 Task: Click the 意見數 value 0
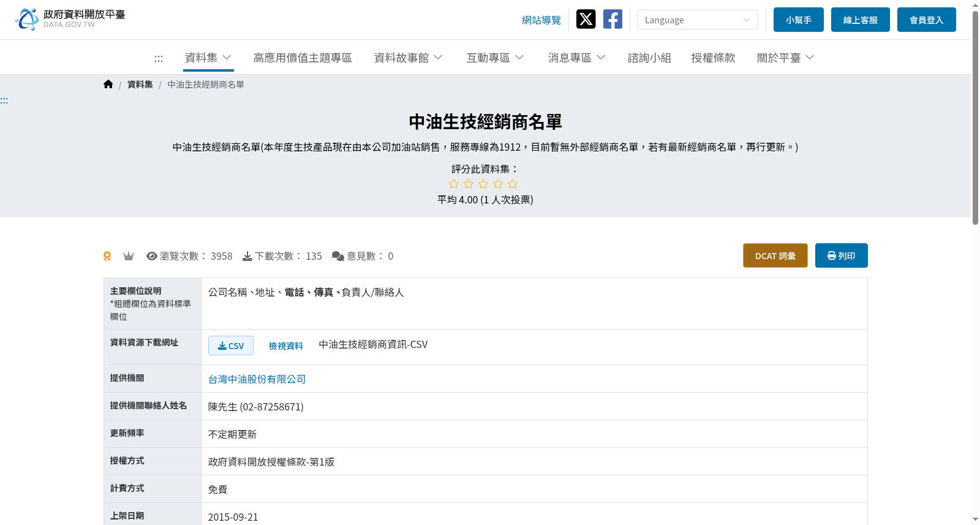[x=391, y=256]
